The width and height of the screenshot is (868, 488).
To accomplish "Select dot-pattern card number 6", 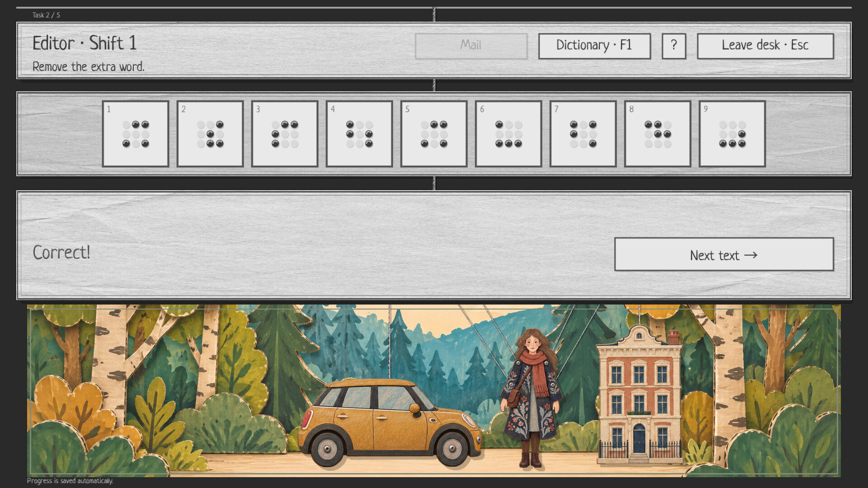I will click(x=509, y=134).
